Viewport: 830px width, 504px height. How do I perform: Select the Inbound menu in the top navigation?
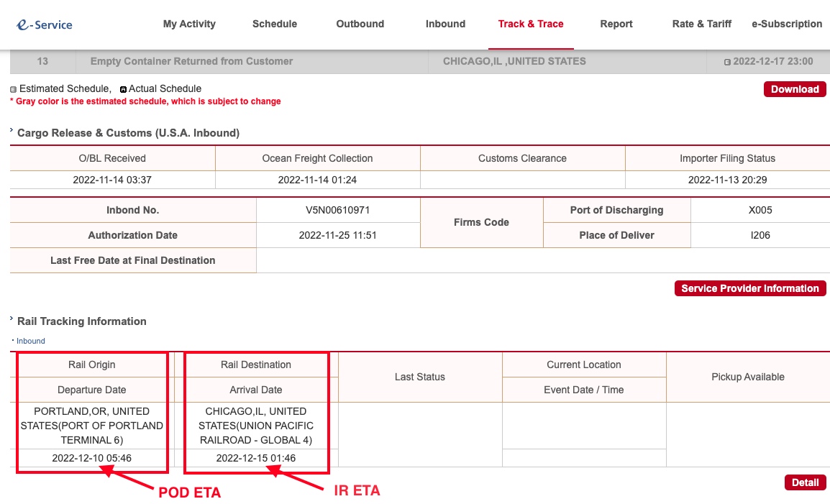tap(445, 24)
